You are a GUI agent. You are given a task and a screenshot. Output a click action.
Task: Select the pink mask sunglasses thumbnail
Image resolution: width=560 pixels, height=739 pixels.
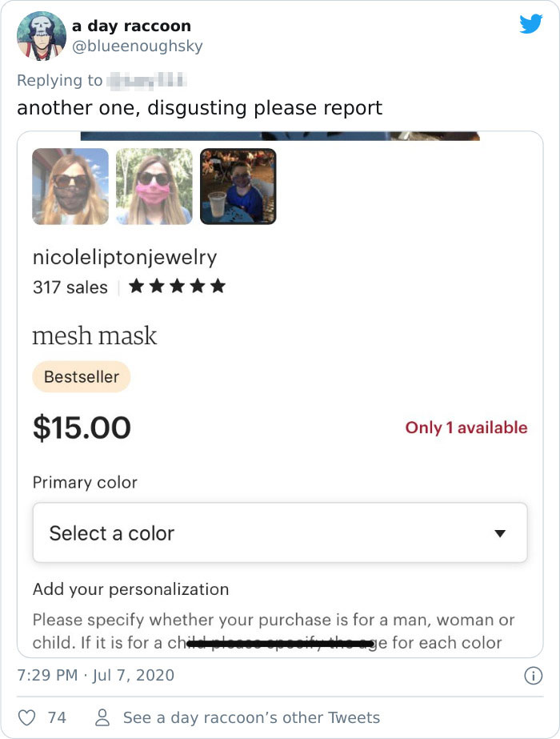(154, 186)
